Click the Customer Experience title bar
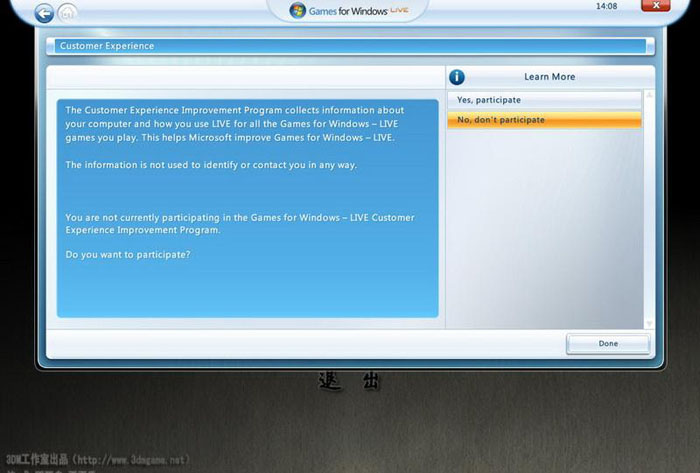Screen dimensions: 700x473 click(350, 46)
